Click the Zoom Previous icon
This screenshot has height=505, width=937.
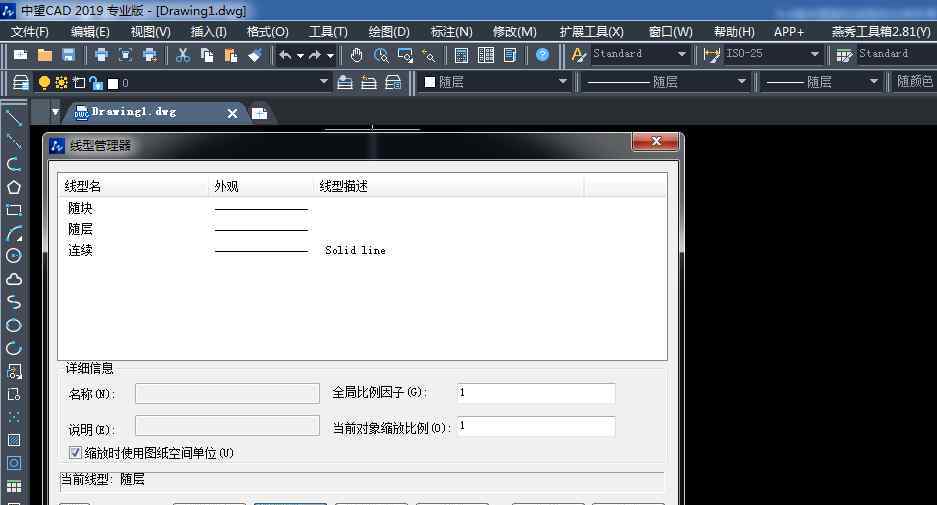[429, 55]
